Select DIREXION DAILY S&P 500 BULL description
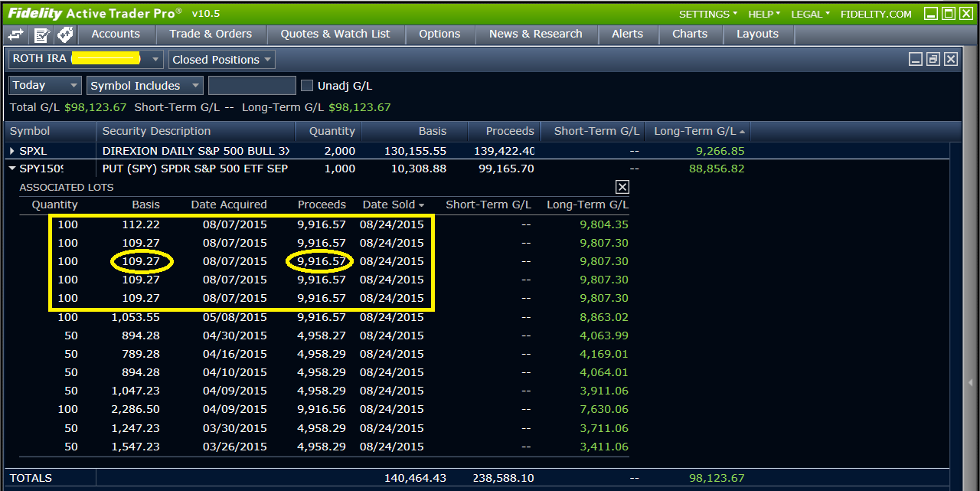Screen dimensions: 980x491 coord(196,151)
